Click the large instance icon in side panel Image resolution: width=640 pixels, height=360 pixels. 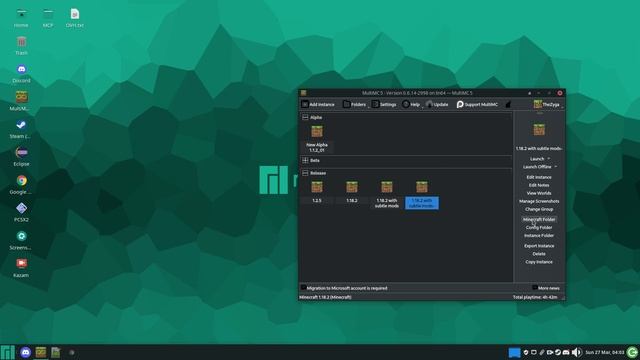coord(539,130)
